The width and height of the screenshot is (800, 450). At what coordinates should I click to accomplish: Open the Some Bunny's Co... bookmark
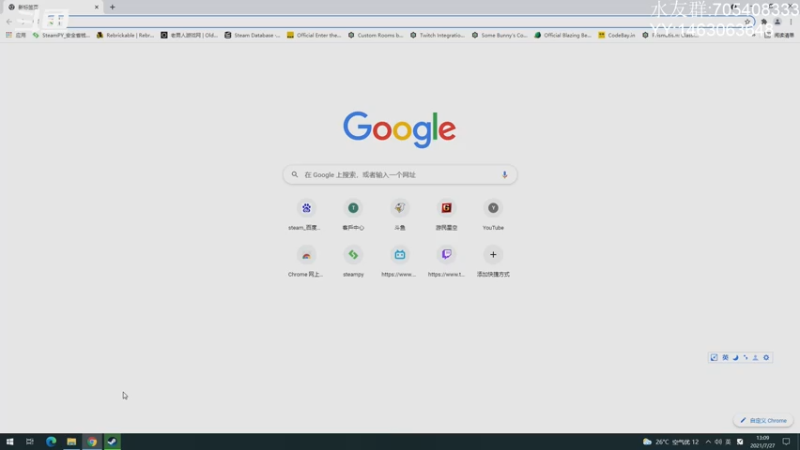click(x=499, y=35)
